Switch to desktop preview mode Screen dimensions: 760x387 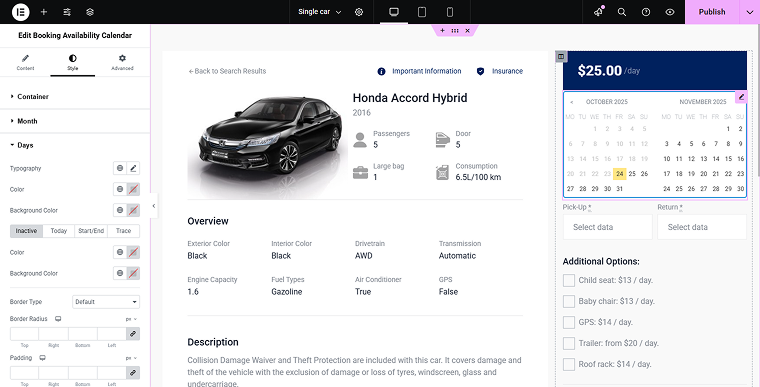point(394,12)
